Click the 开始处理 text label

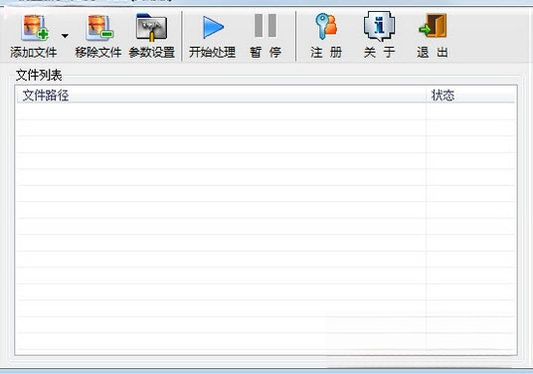coord(212,53)
